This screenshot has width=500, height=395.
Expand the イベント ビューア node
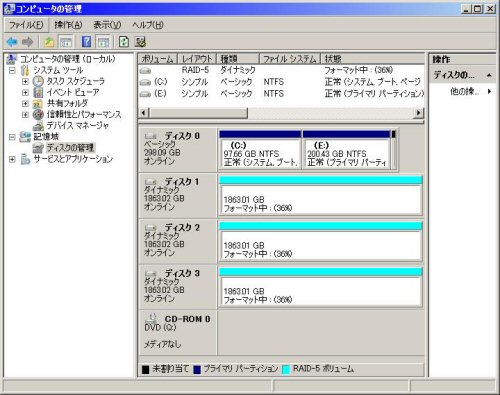pos(25,92)
